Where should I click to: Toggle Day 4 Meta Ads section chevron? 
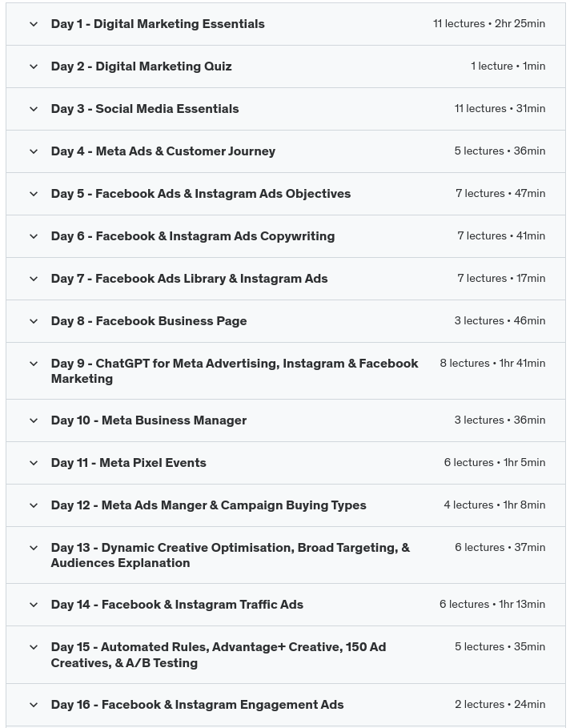(x=34, y=151)
